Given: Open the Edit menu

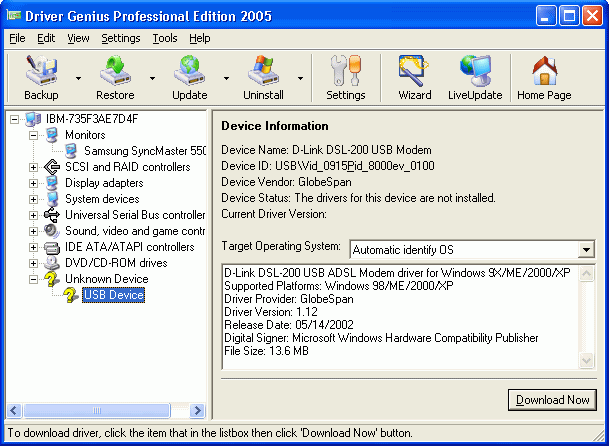Looking at the screenshot, I should point(46,38).
